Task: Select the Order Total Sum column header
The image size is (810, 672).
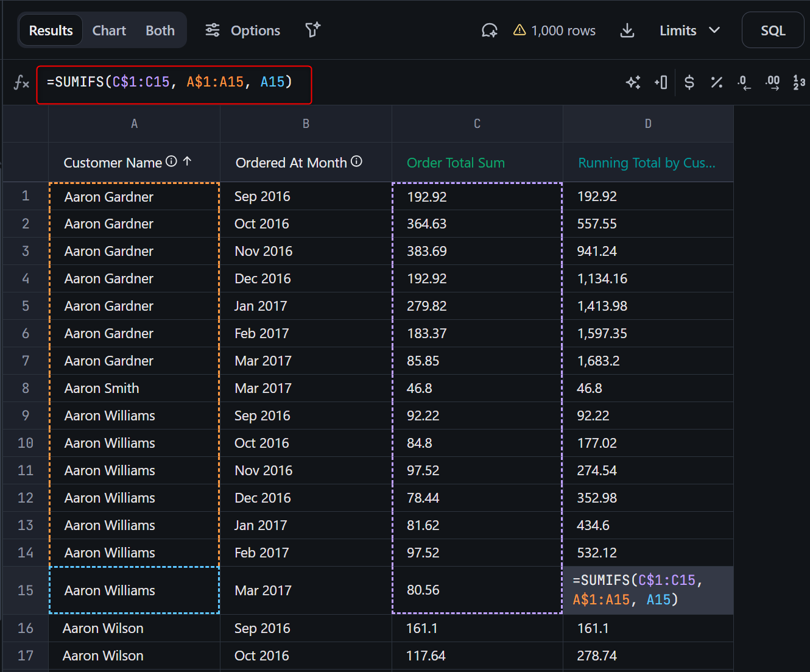Action: (x=456, y=163)
